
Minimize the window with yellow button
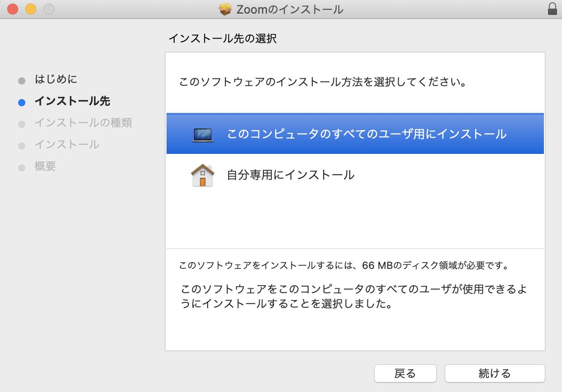[x=30, y=9]
